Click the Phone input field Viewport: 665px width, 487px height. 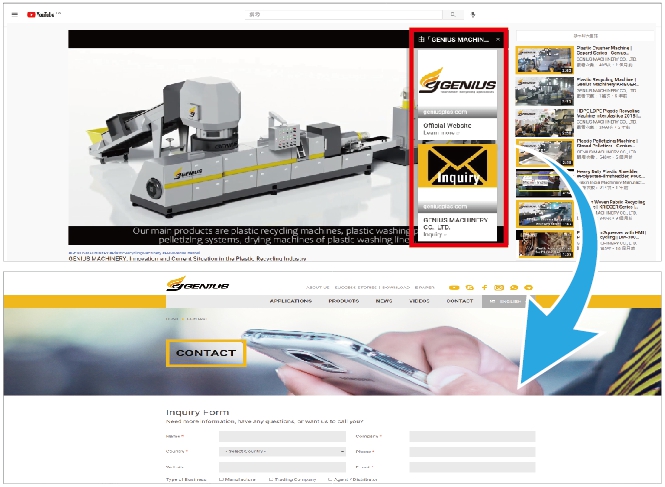coord(472,452)
